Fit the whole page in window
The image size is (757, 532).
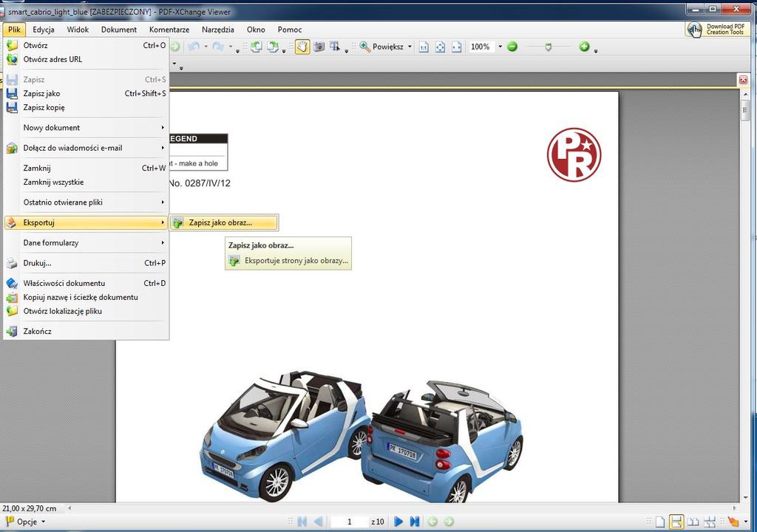[x=440, y=47]
